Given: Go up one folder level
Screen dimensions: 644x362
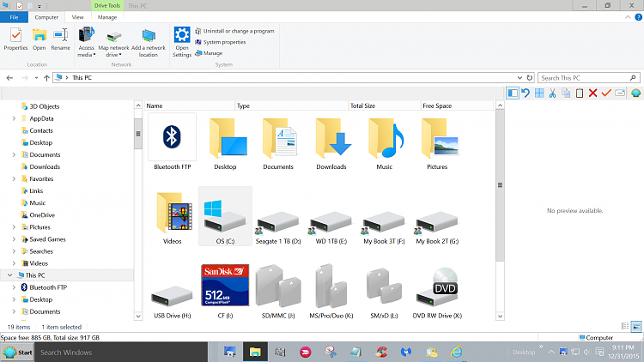Looking at the screenshot, I should tap(46, 77).
